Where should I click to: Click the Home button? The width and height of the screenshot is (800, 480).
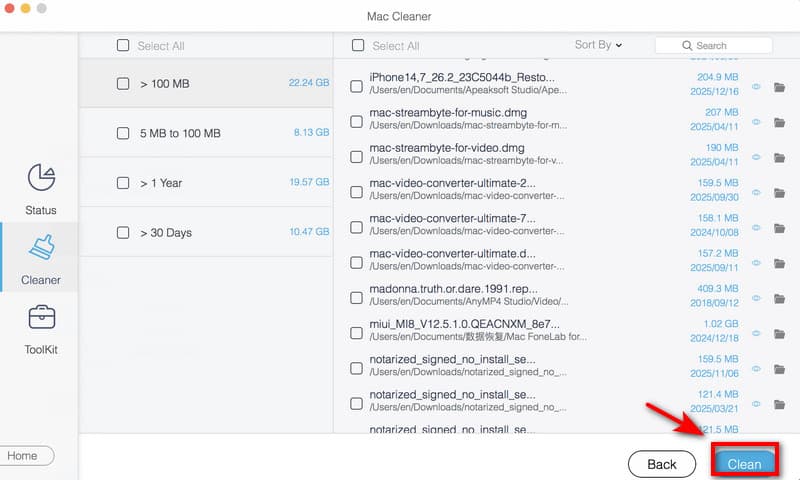pyautogui.click(x=24, y=456)
